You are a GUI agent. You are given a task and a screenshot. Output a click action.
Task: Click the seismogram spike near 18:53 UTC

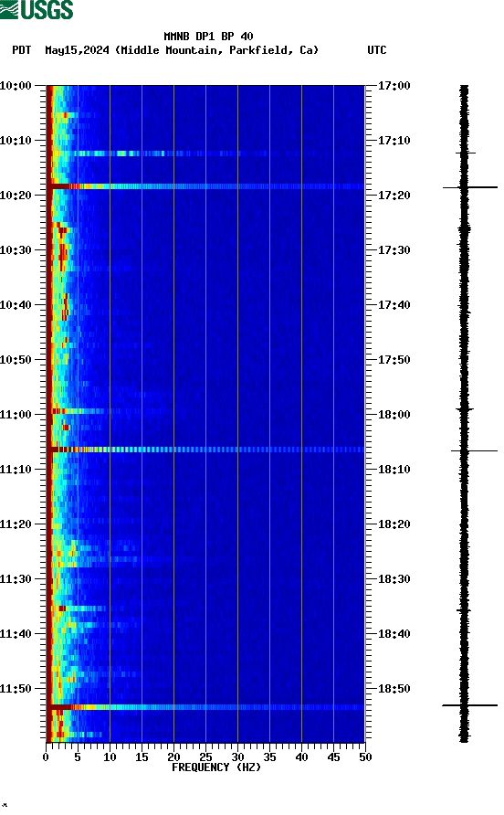pos(469,705)
